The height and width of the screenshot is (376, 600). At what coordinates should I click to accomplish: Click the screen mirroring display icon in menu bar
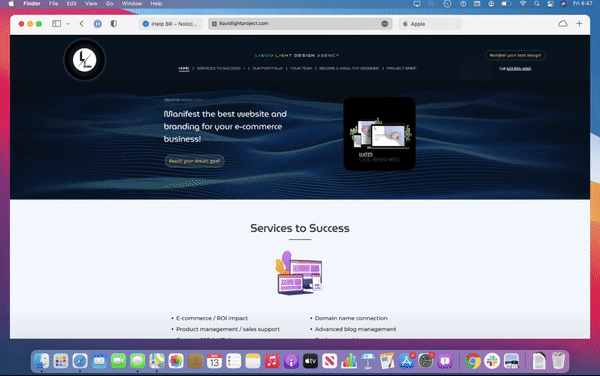coord(417,4)
